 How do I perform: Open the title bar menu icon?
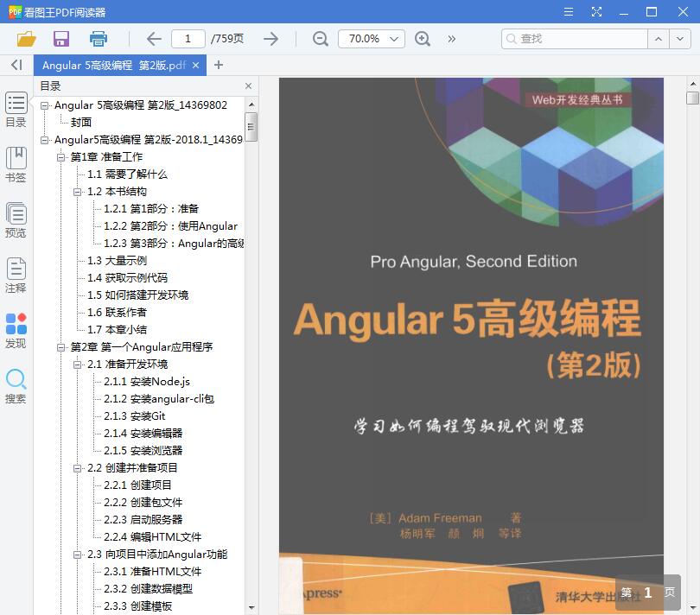tap(569, 11)
